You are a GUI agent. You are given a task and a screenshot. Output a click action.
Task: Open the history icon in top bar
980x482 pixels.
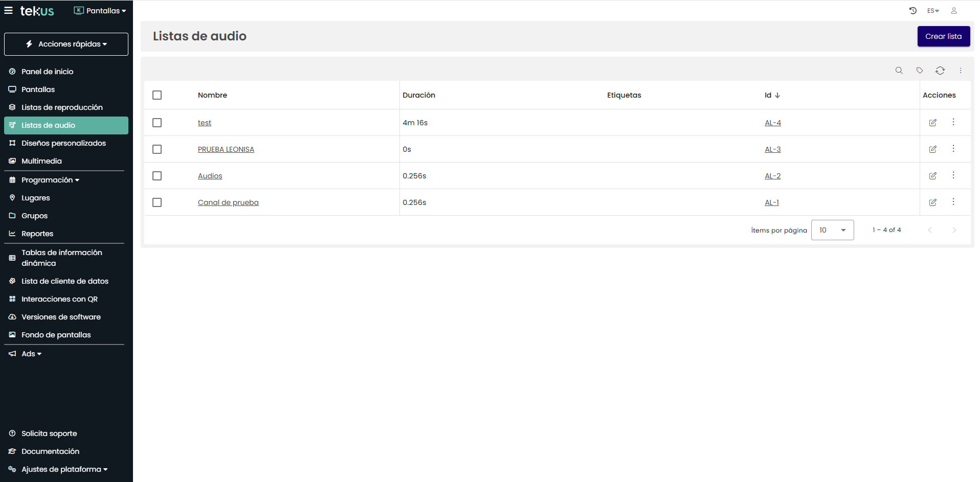tap(912, 11)
